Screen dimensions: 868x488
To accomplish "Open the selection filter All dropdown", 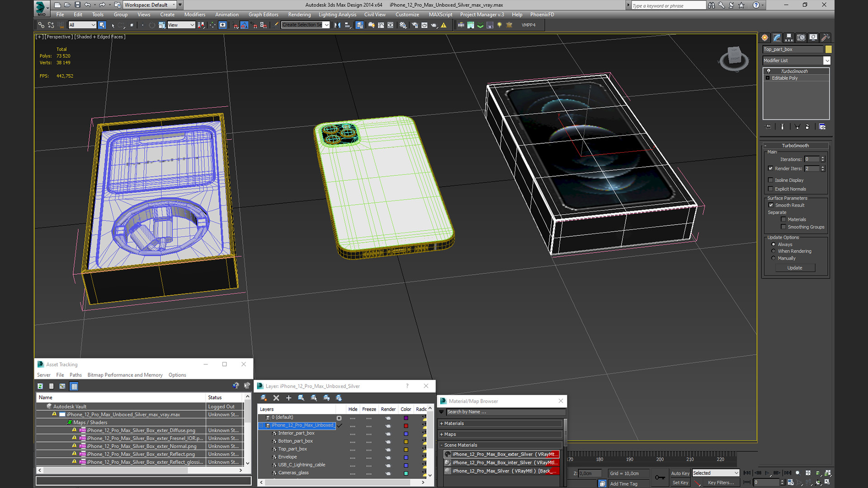I will pyautogui.click(x=93, y=25).
